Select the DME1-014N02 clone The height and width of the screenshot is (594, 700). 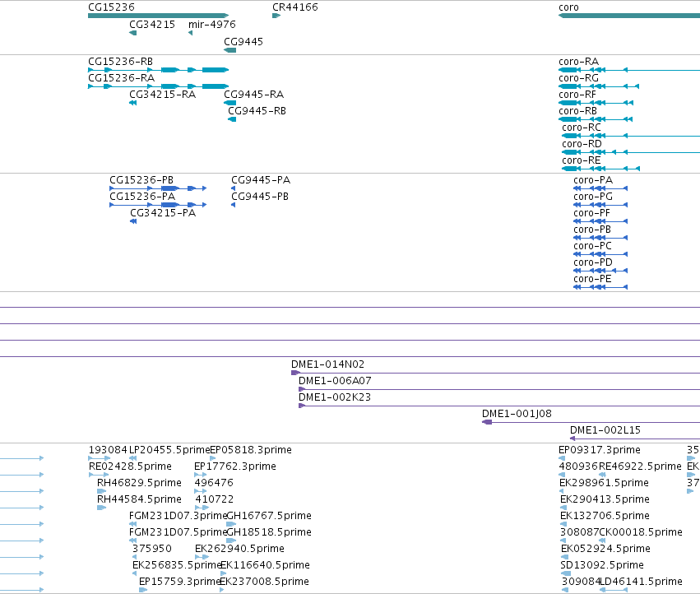(x=495, y=373)
